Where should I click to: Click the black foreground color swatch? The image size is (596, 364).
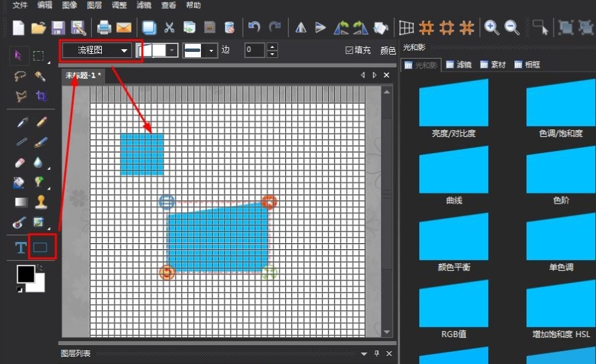[25, 273]
